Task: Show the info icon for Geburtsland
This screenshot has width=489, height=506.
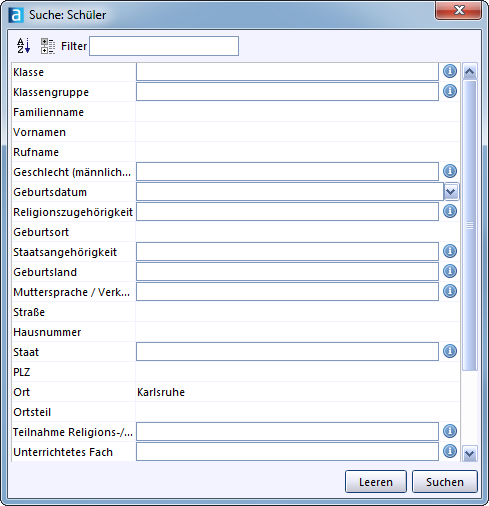Action: [450, 271]
